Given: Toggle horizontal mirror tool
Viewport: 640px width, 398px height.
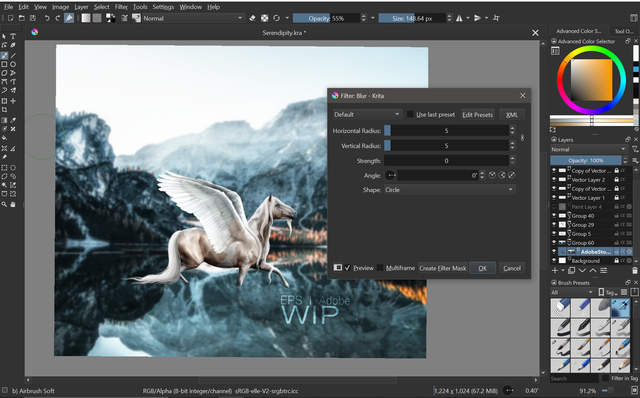Looking at the screenshot, I should point(460,18).
